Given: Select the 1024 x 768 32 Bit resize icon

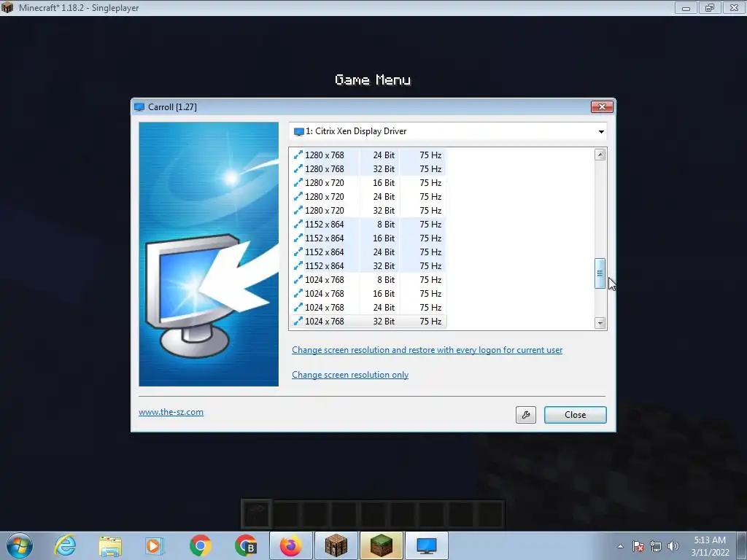Looking at the screenshot, I should click(x=298, y=321).
